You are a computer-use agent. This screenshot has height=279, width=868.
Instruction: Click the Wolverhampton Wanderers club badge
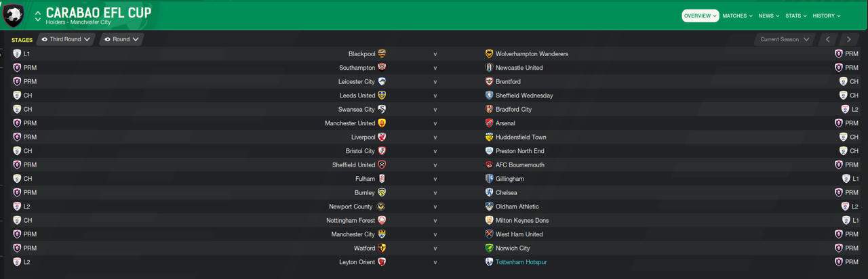tap(490, 54)
